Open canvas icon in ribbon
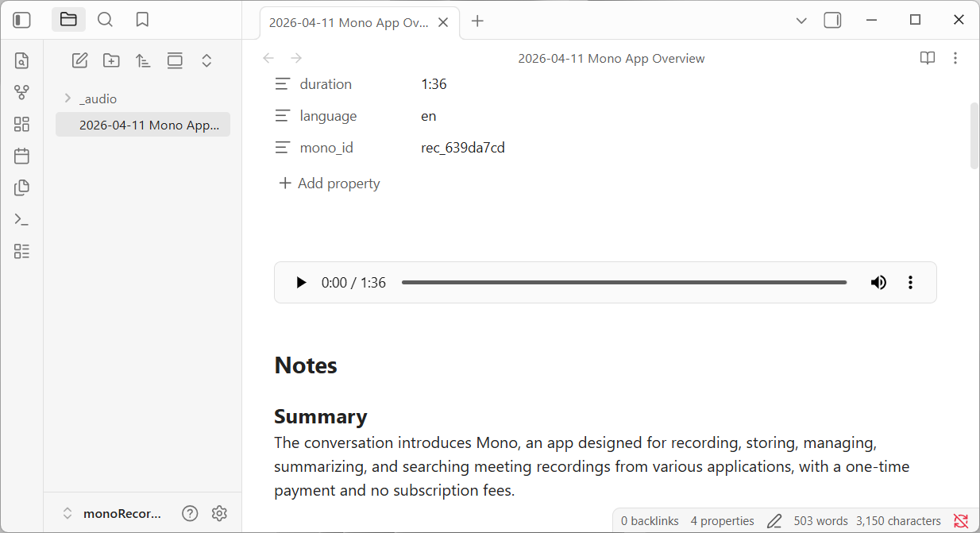 pos(21,124)
